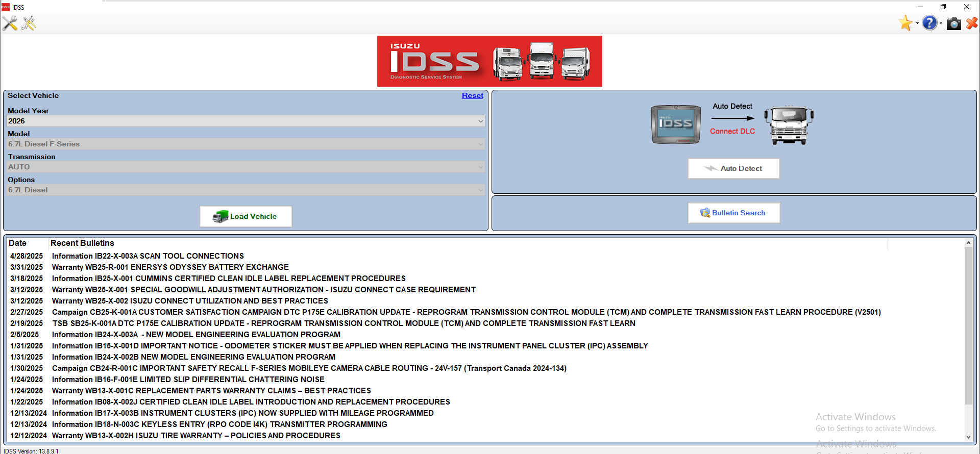This screenshot has height=454, width=980.
Task: Click the Bulletin Search button
Action: (x=733, y=213)
